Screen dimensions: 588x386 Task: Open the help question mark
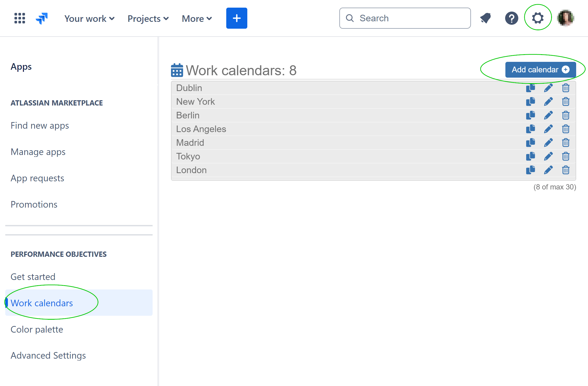511,18
